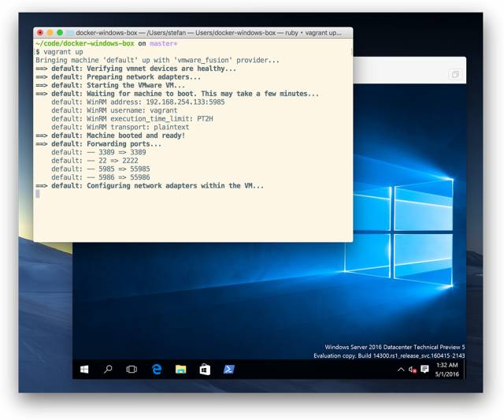Click the 'Verifying vmnet devices are healthy' line

tap(136, 69)
